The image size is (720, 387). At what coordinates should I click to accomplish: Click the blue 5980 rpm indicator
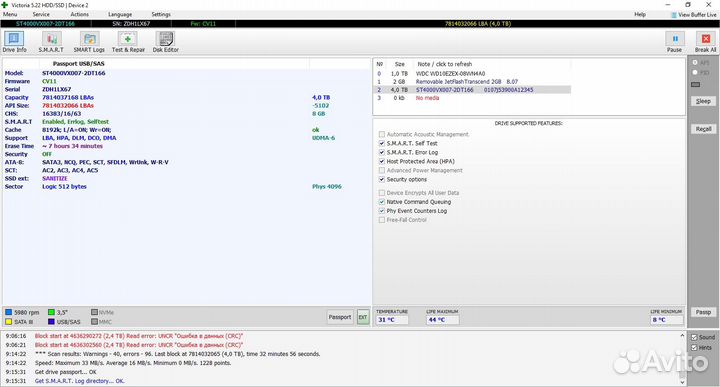[x=8, y=312]
